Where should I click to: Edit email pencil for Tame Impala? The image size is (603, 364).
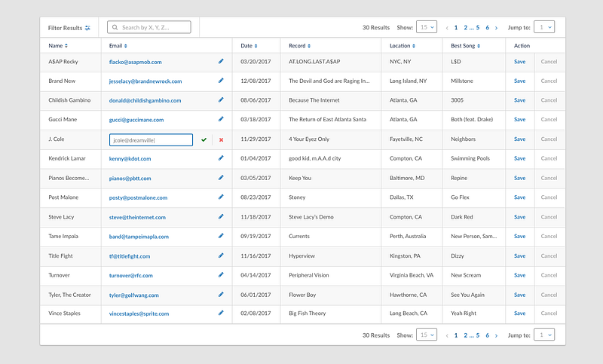pyautogui.click(x=221, y=236)
